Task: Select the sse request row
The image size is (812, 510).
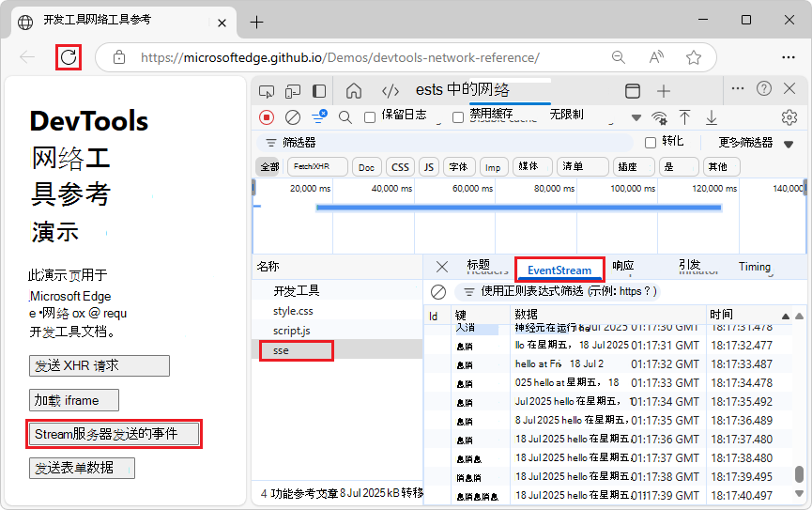Action: point(337,351)
